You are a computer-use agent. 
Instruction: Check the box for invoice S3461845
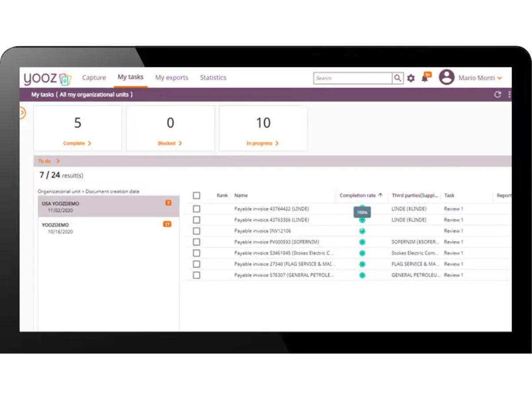tap(196, 253)
